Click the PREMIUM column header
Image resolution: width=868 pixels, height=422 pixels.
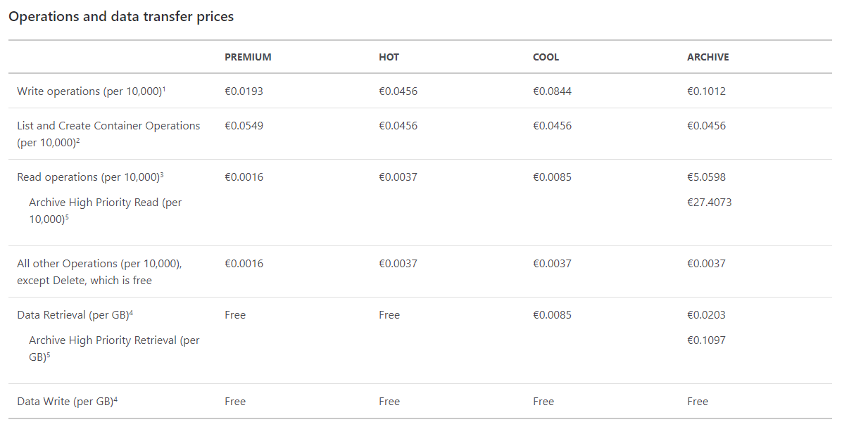(x=248, y=57)
